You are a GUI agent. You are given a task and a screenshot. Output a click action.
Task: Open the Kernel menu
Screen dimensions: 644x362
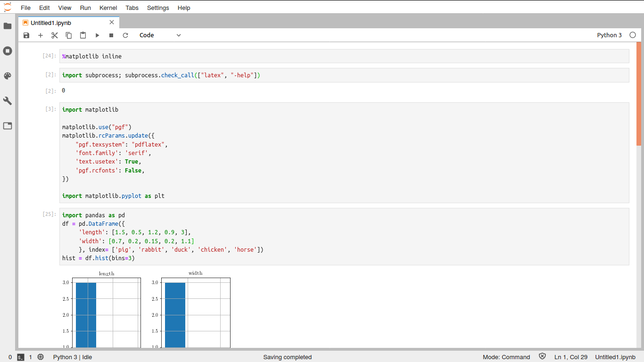click(x=108, y=8)
